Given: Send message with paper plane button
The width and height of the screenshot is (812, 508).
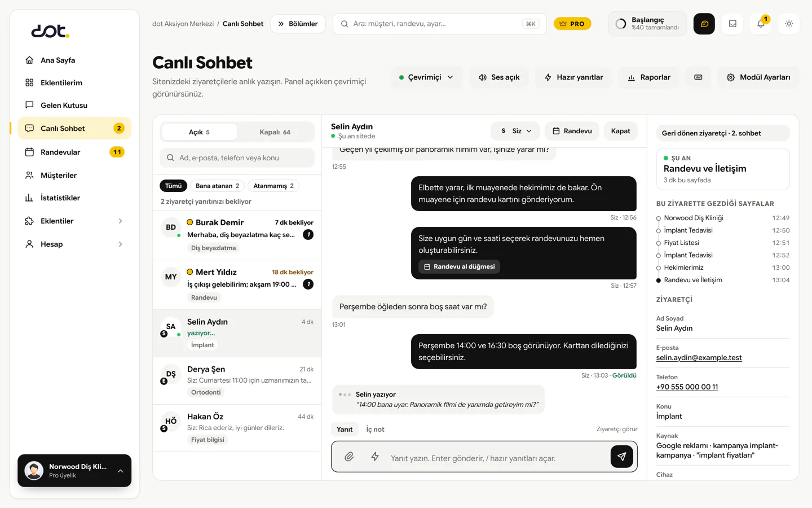Looking at the screenshot, I should click(621, 457).
